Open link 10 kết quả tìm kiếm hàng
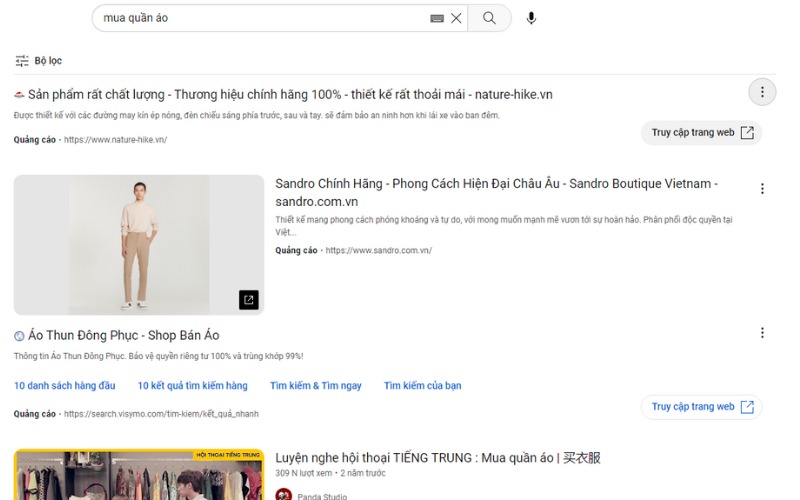 tap(192, 386)
